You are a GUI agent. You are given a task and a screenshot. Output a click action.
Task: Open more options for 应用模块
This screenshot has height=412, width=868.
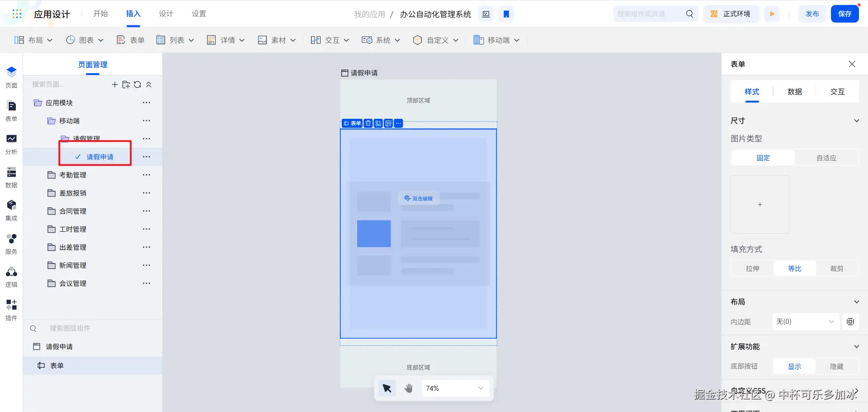[146, 103]
